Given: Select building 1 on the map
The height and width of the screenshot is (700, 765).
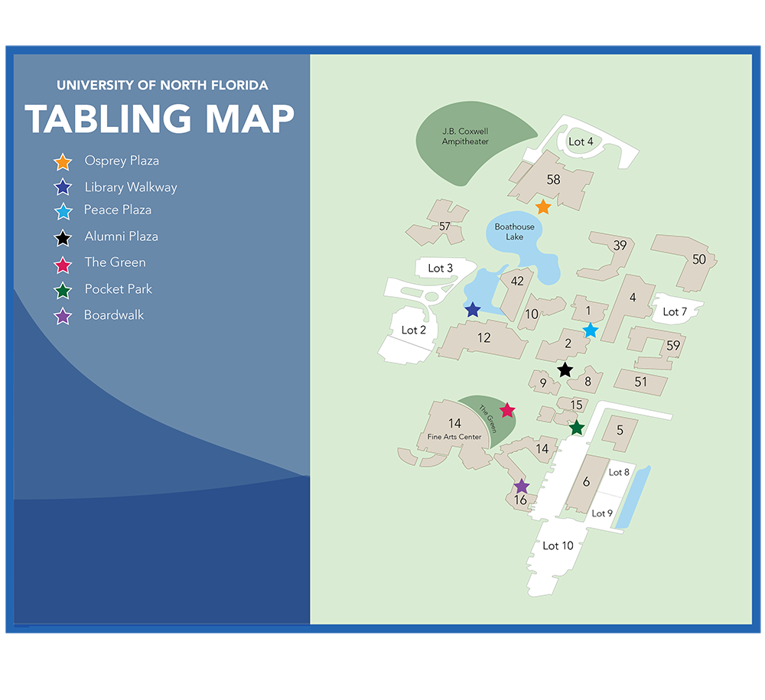Looking at the screenshot, I should coord(588,311).
